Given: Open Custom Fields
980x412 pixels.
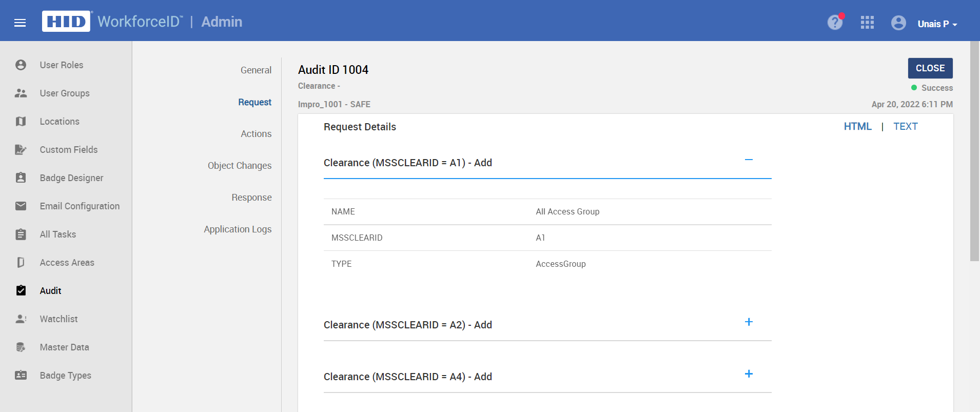Looking at the screenshot, I should click(69, 150).
